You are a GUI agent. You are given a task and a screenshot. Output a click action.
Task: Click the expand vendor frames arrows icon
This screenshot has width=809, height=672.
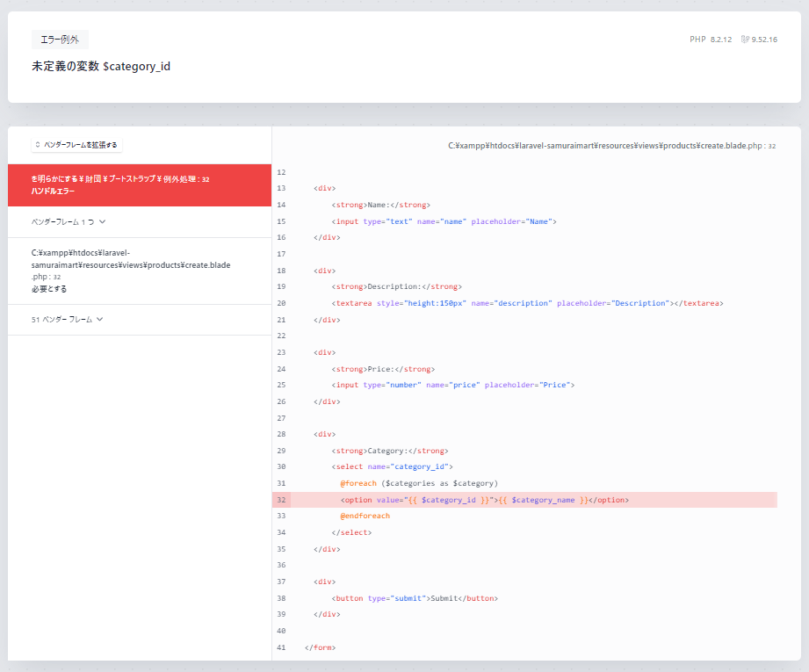38,145
